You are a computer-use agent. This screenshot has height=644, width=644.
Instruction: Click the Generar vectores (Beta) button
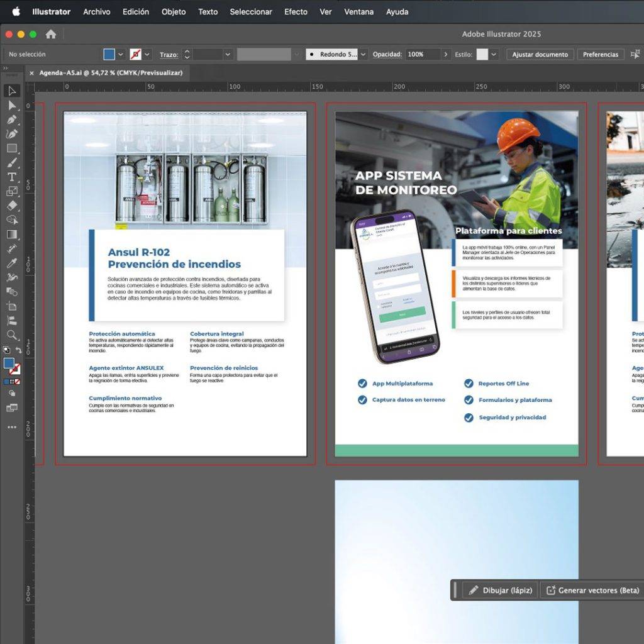592,590
